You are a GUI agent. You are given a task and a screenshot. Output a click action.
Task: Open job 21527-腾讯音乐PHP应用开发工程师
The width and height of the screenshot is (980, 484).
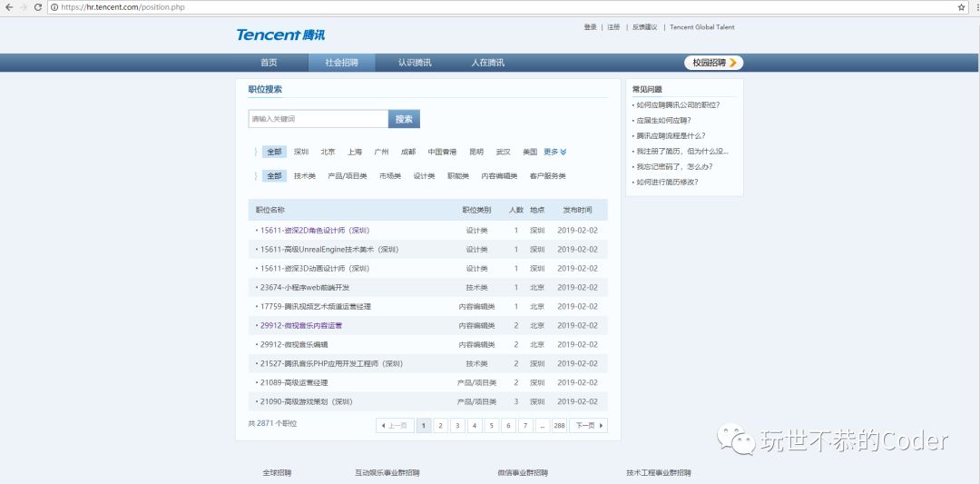332,363
